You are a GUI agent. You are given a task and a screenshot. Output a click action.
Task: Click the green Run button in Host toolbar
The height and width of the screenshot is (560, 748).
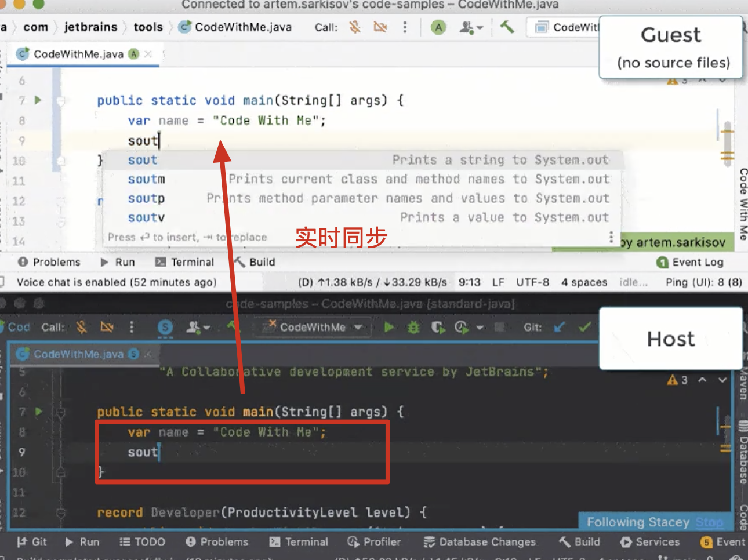[389, 328]
